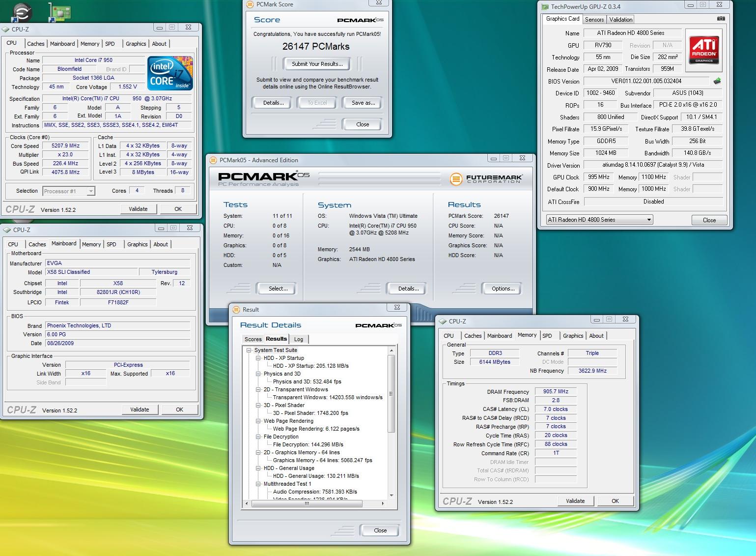Click the NB Frequency 3622.9 MHz field
This screenshot has width=756, height=556.
click(x=592, y=371)
